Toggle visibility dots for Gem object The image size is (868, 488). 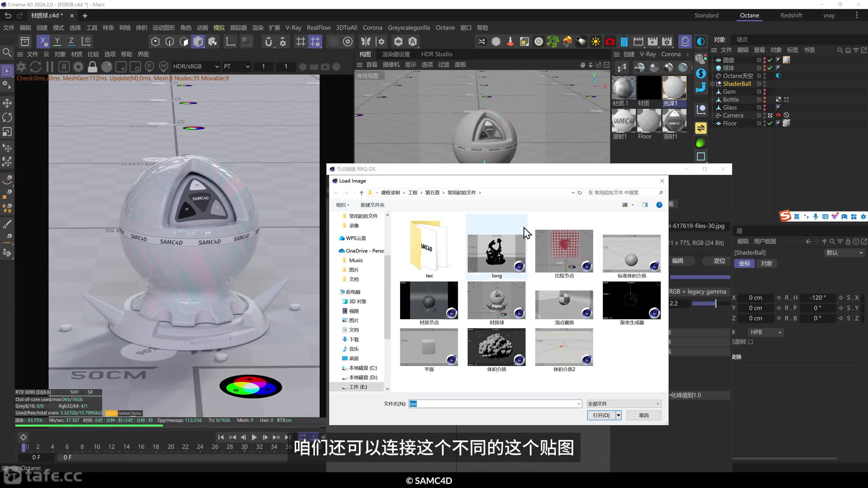[x=764, y=91]
